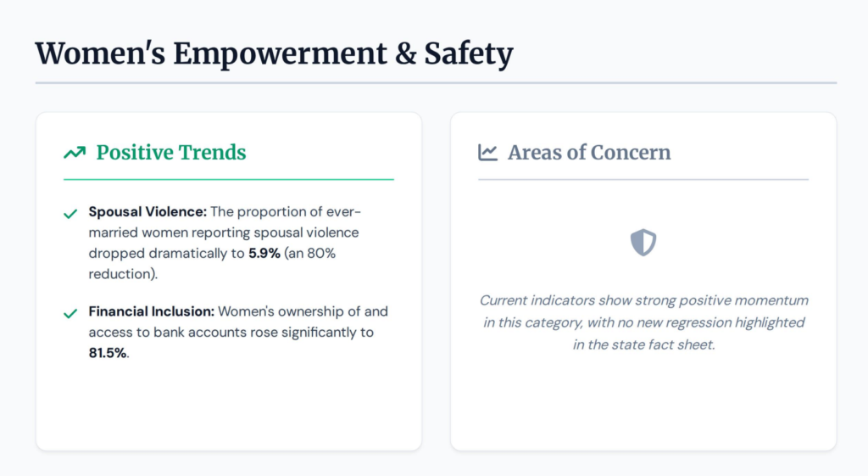Click the italic note about positive momentum
Screen dimensions: 868x476
[643, 322]
